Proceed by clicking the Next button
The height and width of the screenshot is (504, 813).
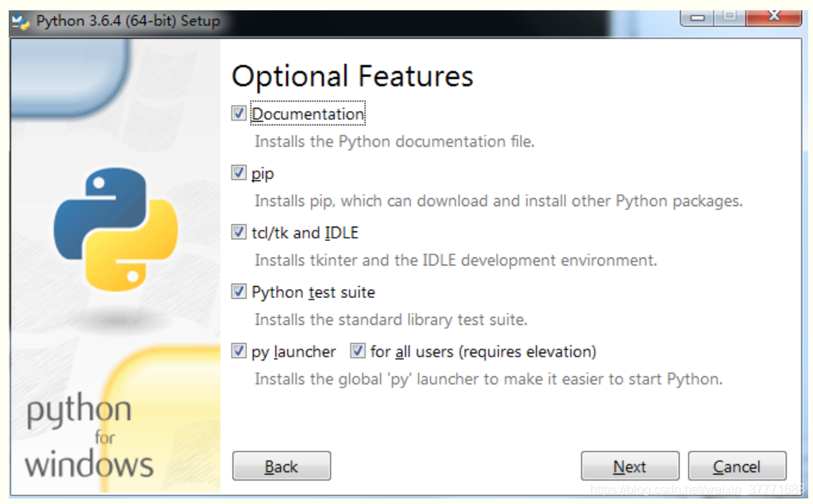click(630, 466)
